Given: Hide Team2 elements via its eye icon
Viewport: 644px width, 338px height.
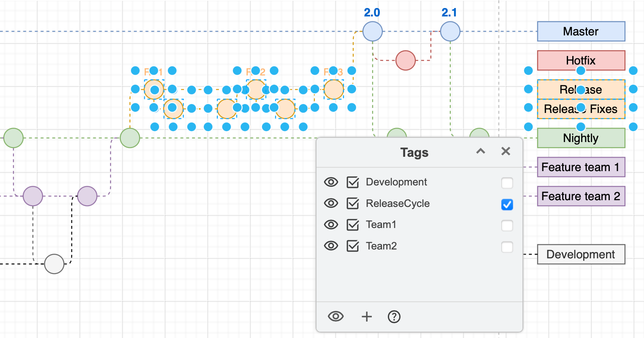Looking at the screenshot, I should pos(331,246).
